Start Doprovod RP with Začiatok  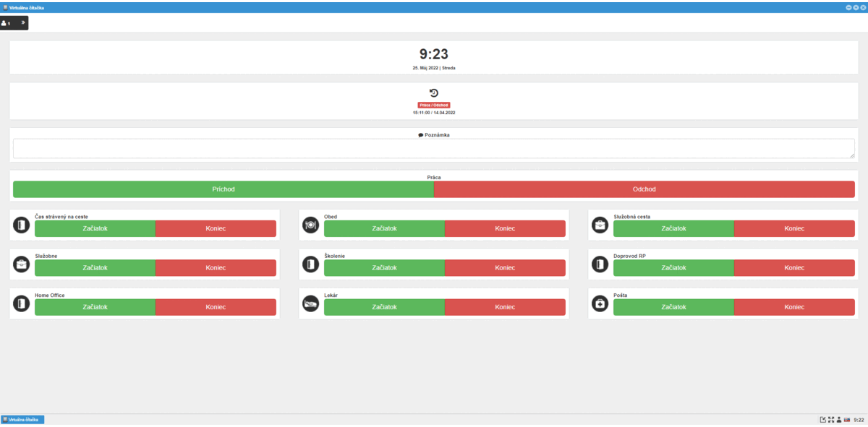pos(673,267)
